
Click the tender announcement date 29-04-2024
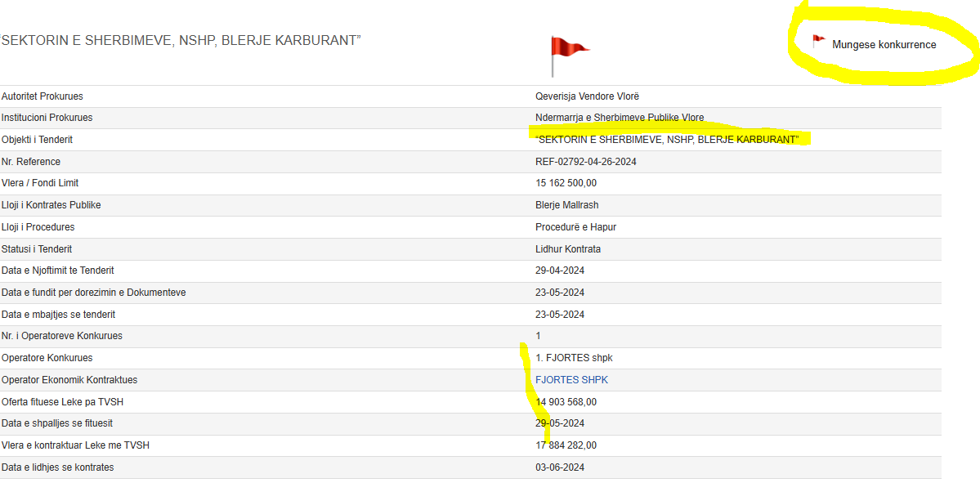pos(560,271)
